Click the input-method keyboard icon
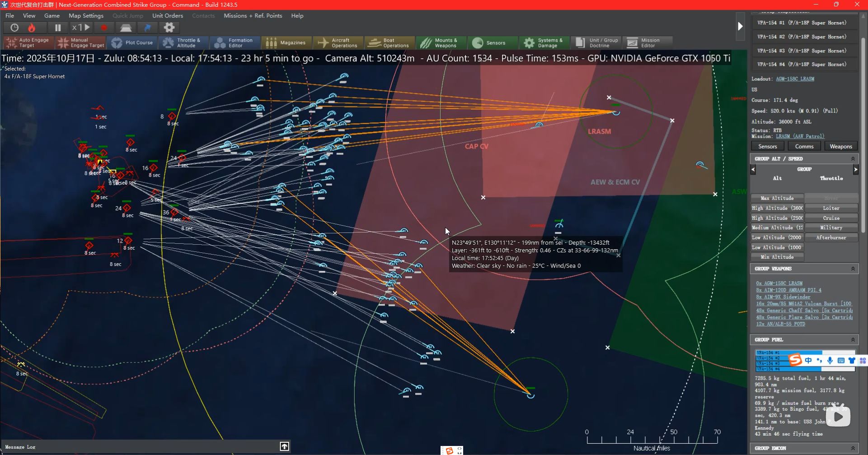Viewport: 868px width, 455px height. 841,360
